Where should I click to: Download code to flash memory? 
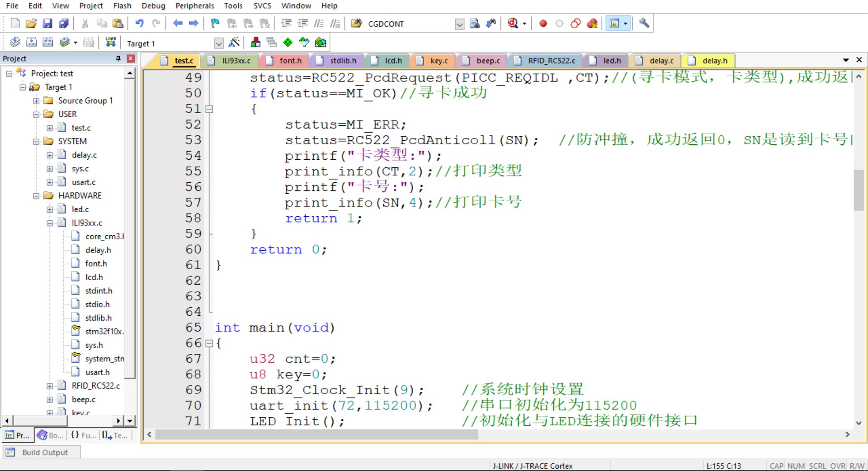pyautogui.click(x=110, y=42)
